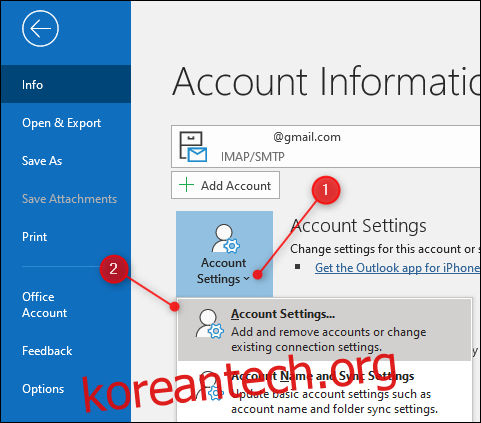The width and height of the screenshot is (481, 423).
Task: Click the Add Account button
Action: coord(225,185)
